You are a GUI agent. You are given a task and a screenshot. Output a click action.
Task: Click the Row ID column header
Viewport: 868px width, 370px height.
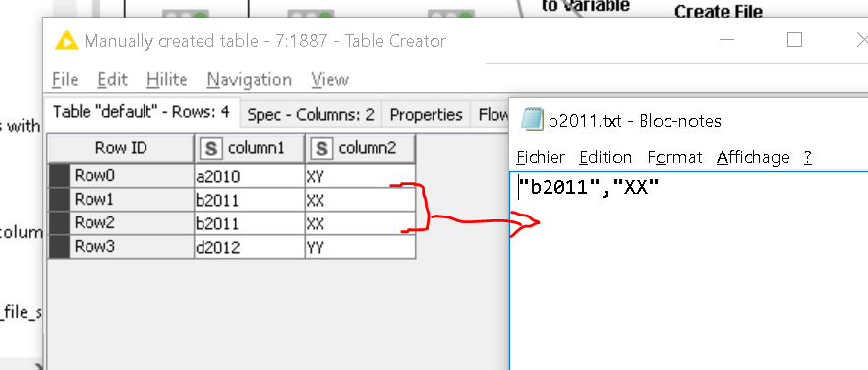pyautogui.click(x=121, y=148)
